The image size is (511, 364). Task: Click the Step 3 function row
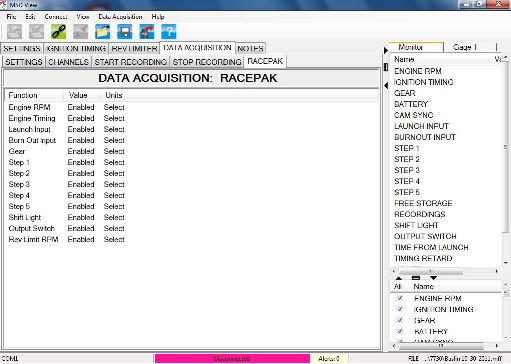(x=19, y=184)
